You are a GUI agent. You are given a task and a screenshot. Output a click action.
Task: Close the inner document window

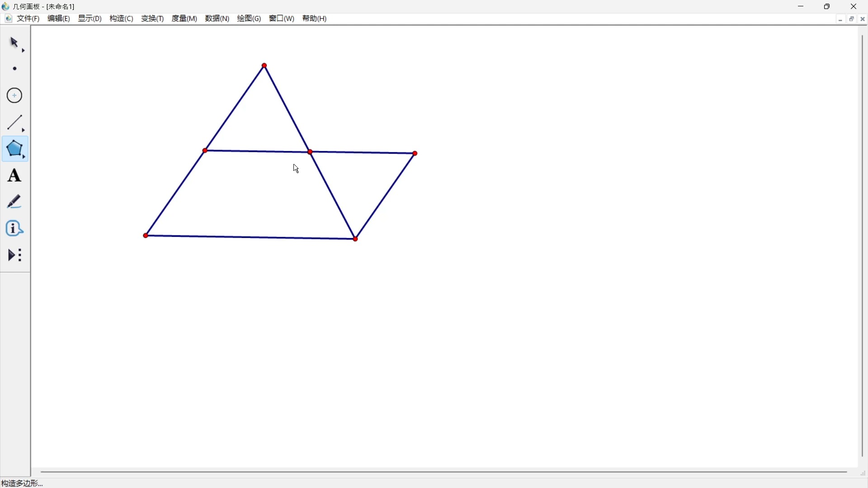863,19
